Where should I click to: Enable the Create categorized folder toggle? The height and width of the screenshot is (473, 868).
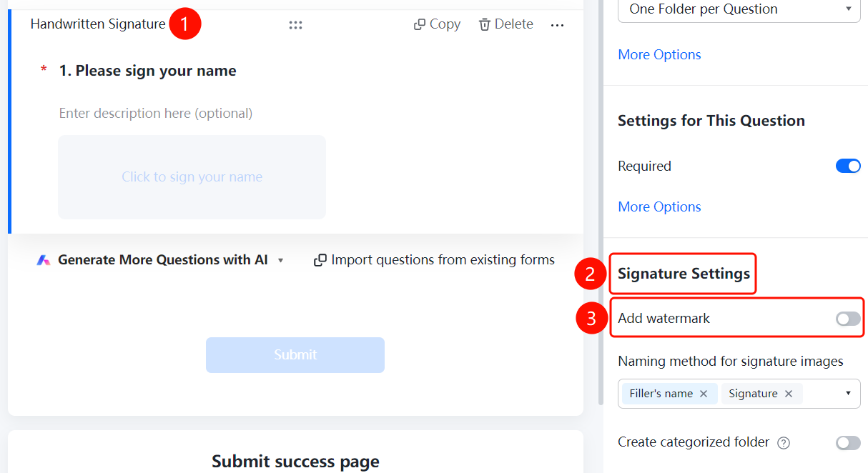pyautogui.click(x=848, y=443)
